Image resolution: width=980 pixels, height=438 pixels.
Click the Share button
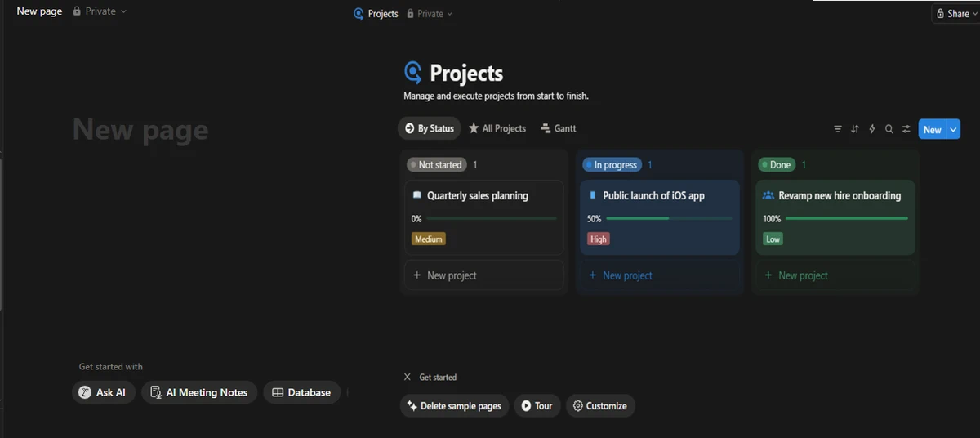tap(952, 13)
